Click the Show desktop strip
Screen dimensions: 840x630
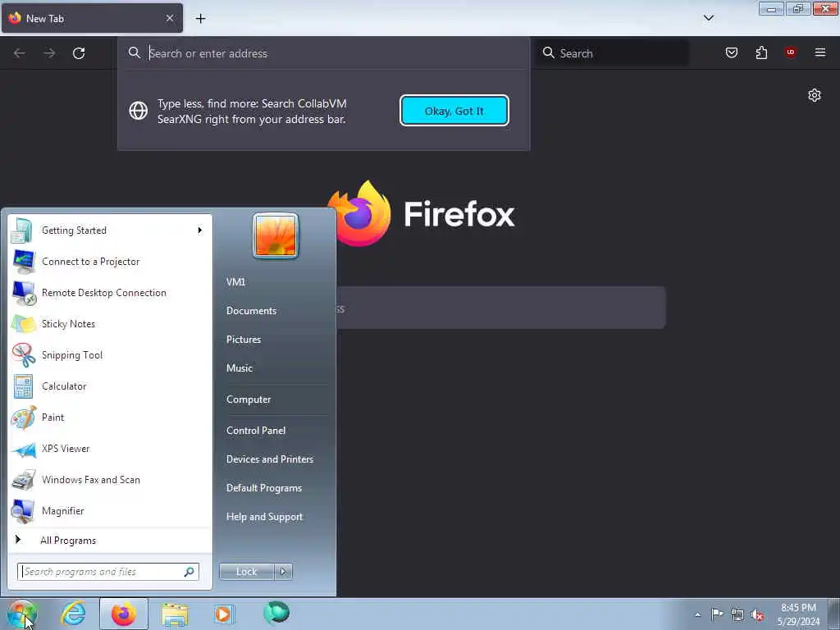coord(834,614)
